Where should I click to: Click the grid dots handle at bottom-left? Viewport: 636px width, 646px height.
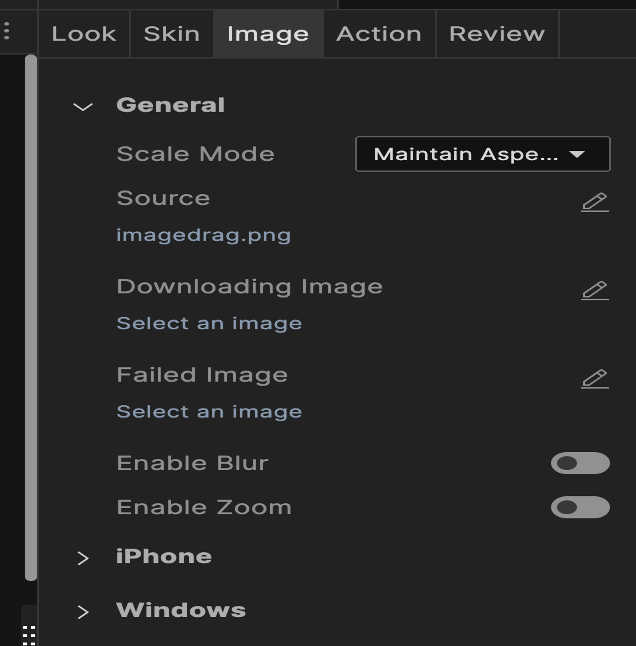click(x=29, y=634)
